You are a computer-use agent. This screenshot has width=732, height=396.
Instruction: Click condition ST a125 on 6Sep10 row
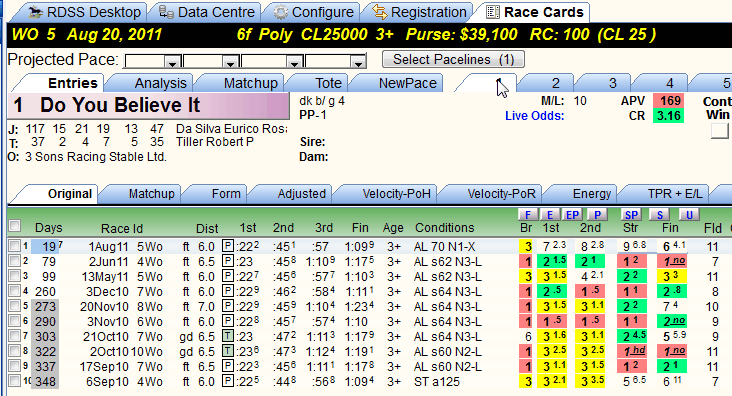click(x=436, y=382)
